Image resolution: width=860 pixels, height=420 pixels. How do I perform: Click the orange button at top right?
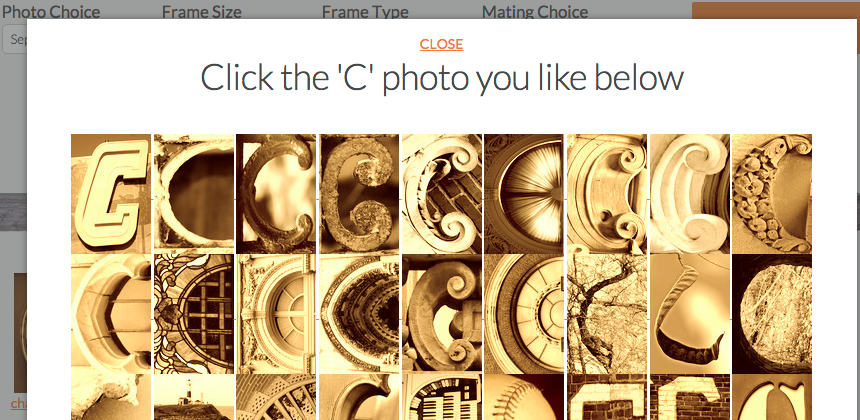point(776,10)
